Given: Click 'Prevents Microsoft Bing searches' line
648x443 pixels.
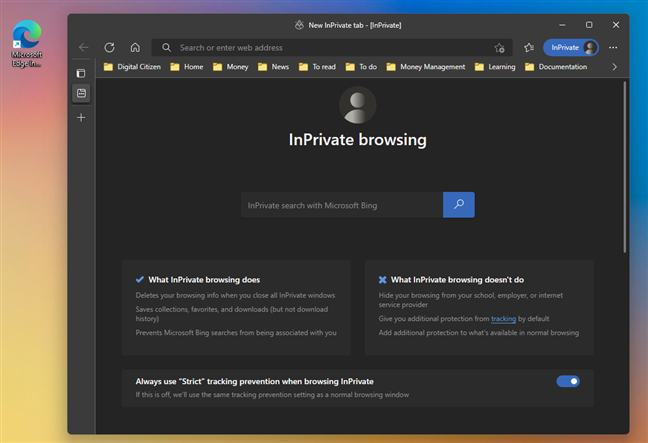Looking at the screenshot, I should tap(236, 333).
